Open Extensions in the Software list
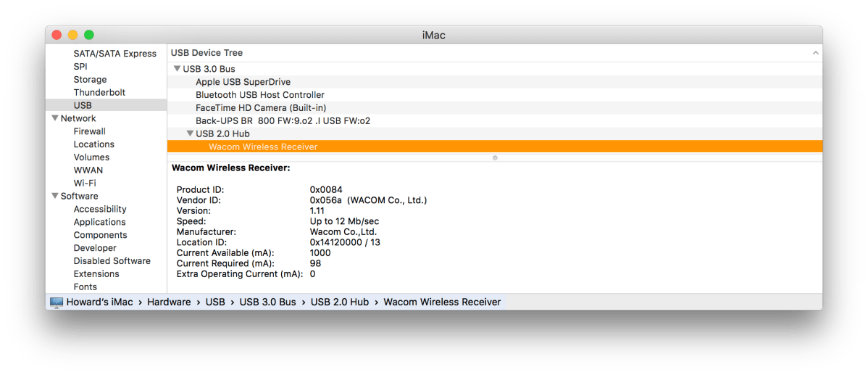 pyautogui.click(x=96, y=273)
